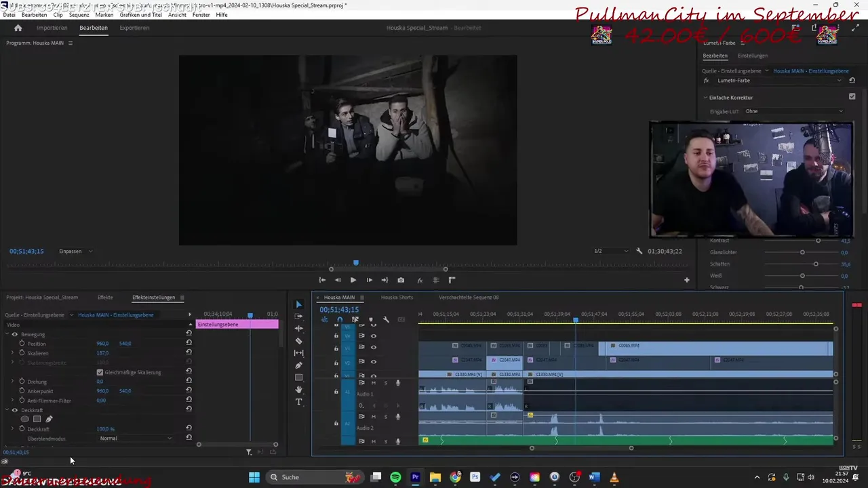
Task: Reset Position parameter
Action: [189, 343]
